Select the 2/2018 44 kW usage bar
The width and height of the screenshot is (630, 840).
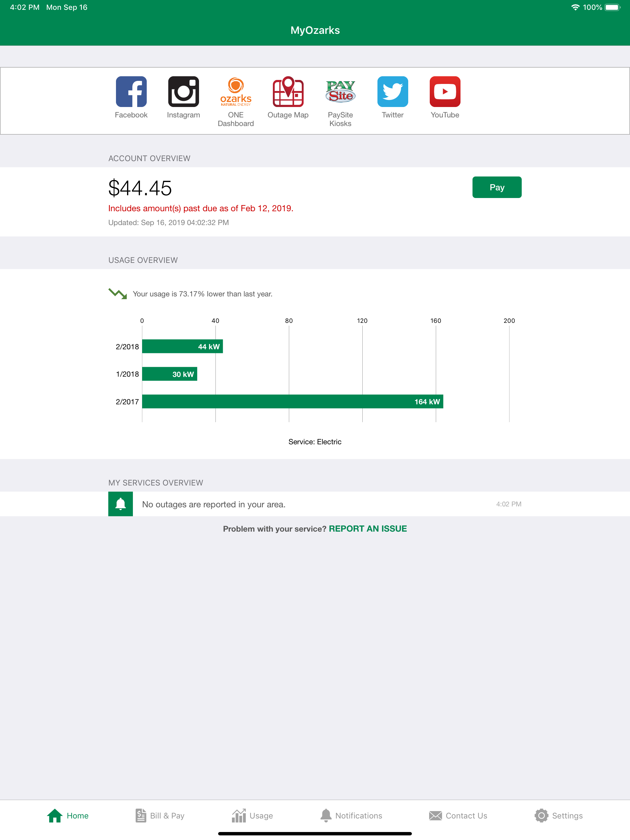pos(182,346)
